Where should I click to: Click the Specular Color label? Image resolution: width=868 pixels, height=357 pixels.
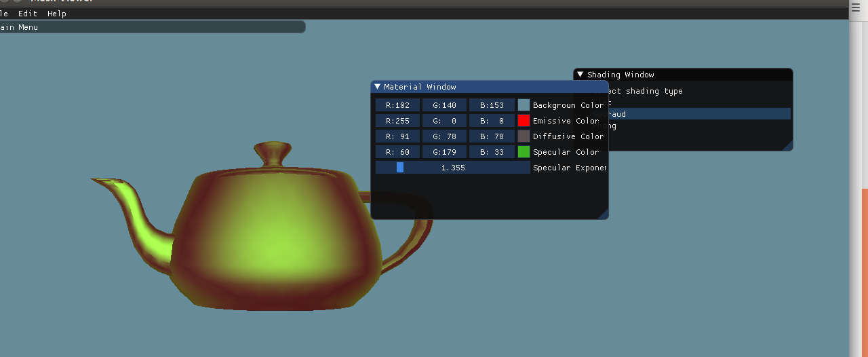pos(566,152)
